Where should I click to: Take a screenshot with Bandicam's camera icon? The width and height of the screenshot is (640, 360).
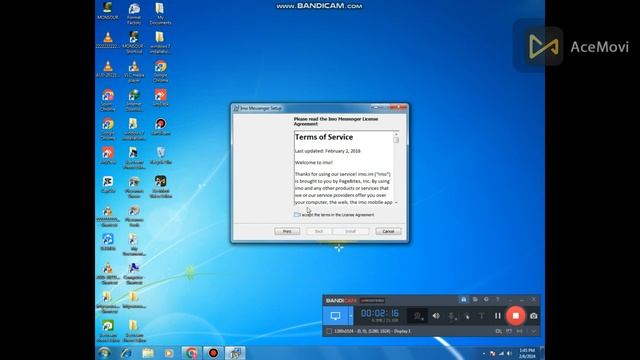pyautogui.click(x=533, y=316)
